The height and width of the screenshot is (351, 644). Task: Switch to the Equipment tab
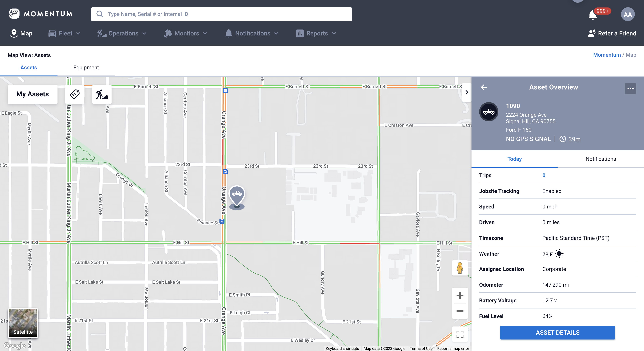[86, 68]
